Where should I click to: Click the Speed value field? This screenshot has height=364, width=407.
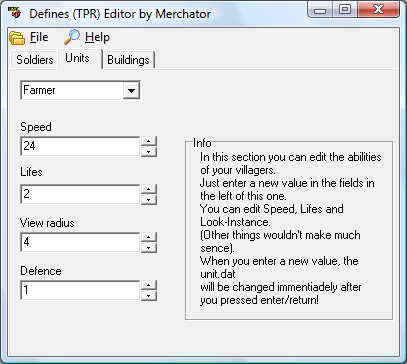(x=80, y=146)
